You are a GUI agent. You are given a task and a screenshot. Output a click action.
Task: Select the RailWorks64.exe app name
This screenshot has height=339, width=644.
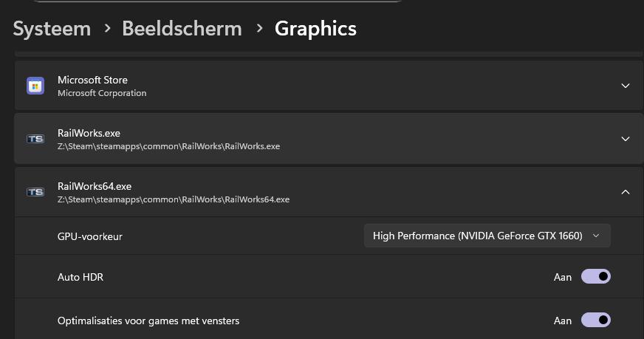click(94, 186)
